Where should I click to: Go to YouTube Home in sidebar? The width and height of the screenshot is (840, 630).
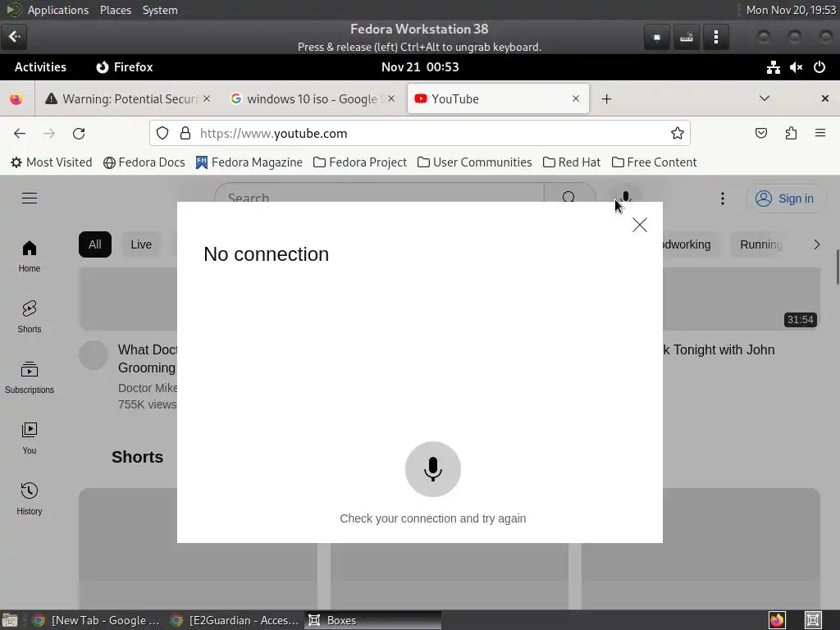pyautogui.click(x=30, y=256)
